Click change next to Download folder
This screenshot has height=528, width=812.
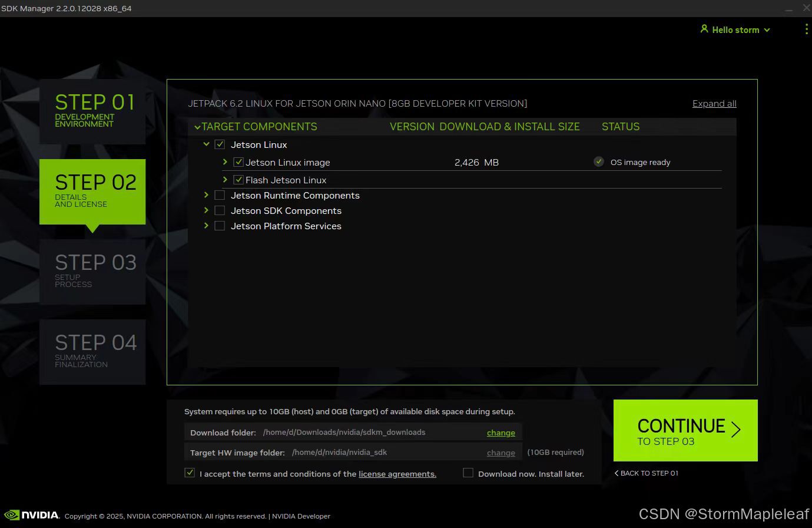pyautogui.click(x=501, y=432)
